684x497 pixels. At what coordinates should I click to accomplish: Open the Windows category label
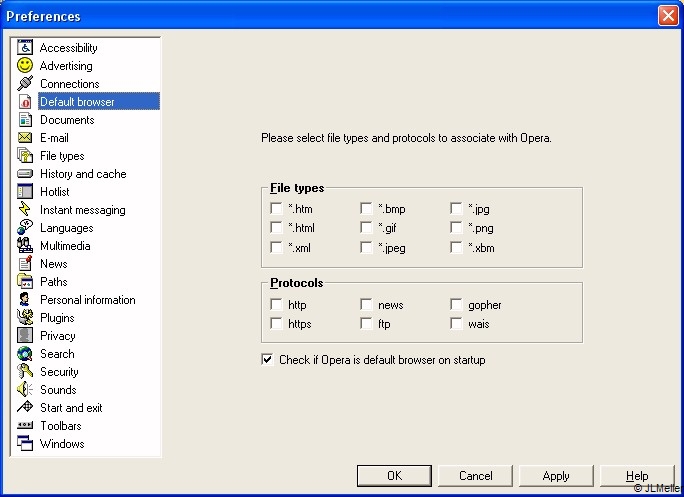point(62,443)
